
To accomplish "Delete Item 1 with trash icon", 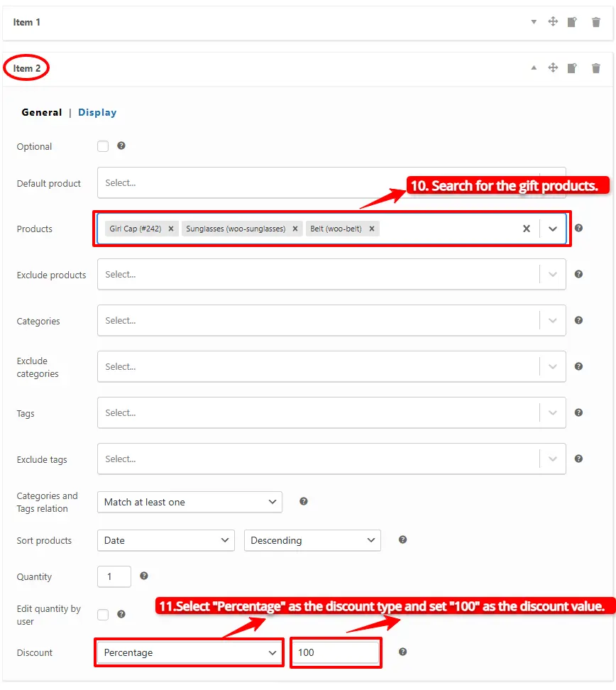I will 595,22.
